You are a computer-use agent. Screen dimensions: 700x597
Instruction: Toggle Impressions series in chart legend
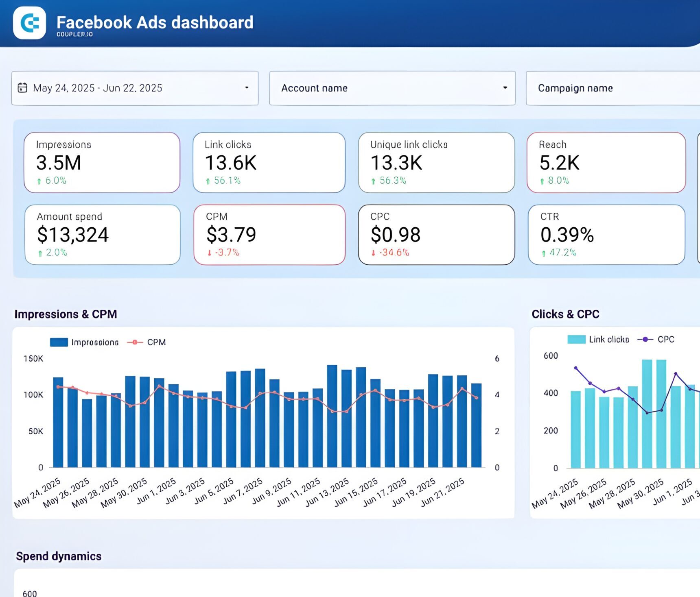coord(84,342)
